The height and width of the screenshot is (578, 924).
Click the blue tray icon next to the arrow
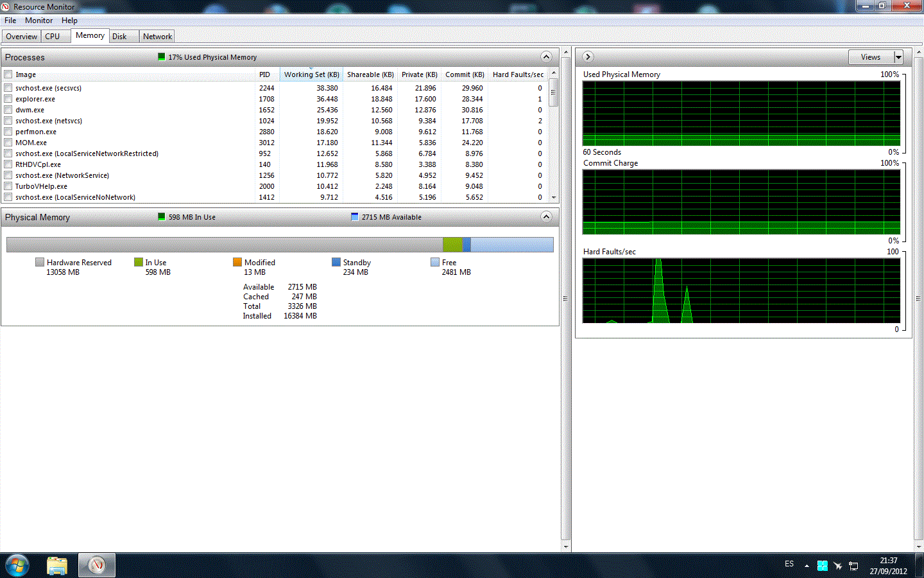coord(822,566)
